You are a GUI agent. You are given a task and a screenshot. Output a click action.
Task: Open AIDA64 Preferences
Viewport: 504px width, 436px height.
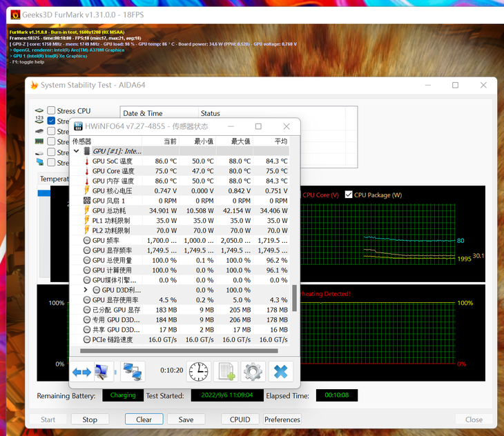[x=282, y=419]
